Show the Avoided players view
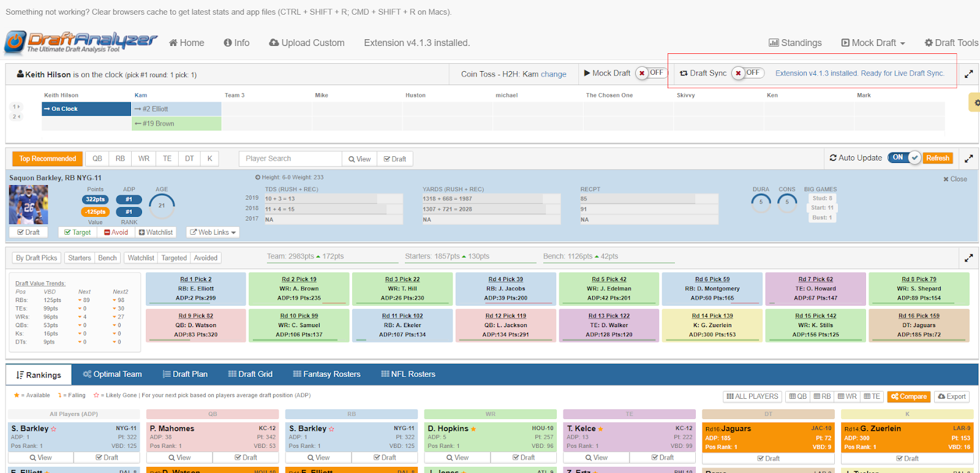Image resolution: width=980 pixels, height=473 pixels. pyautogui.click(x=206, y=258)
